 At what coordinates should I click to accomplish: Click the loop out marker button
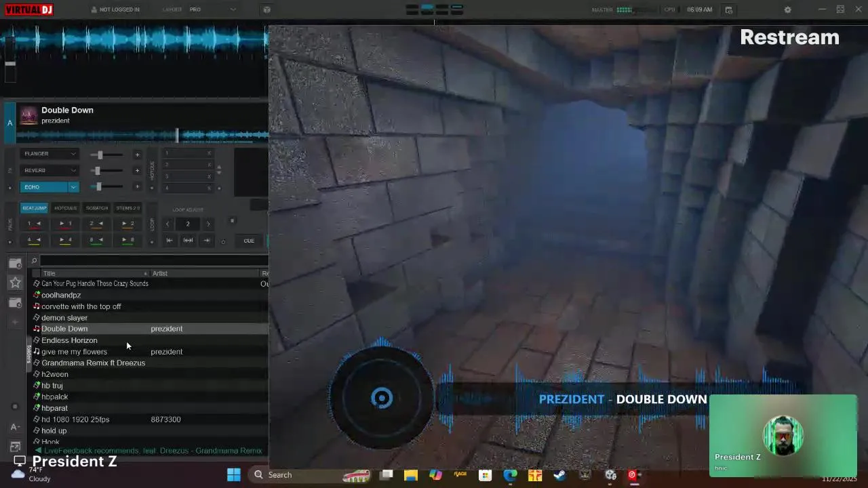[x=207, y=241]
